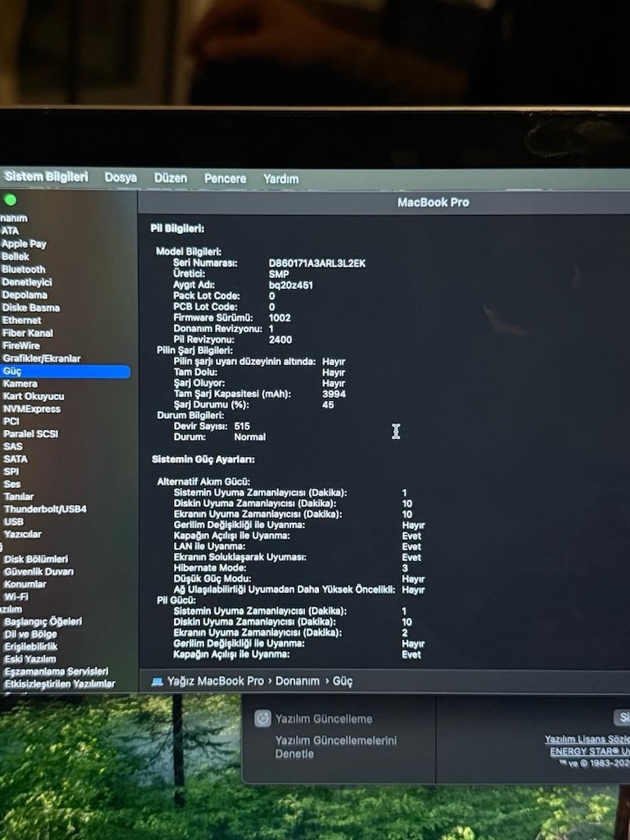Image resolution: width=630 pixels, height=840 pixels.
Task: Click Yazılım Güncellemelerini Denetle button
Action: pos(336,746)
